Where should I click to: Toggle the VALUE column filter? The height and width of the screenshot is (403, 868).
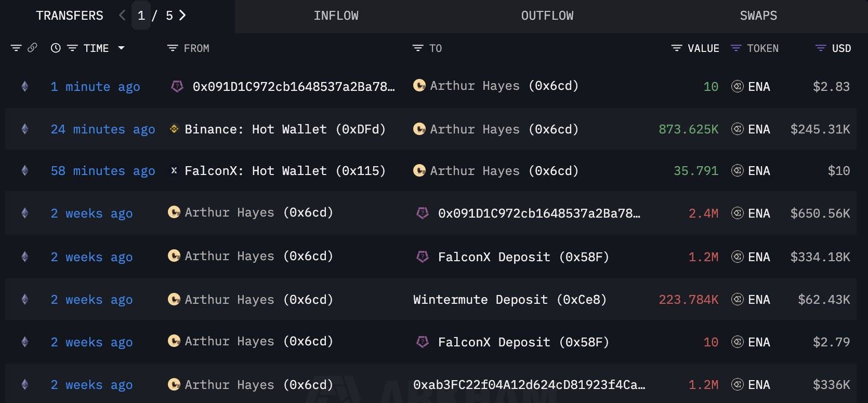(676, 48)
